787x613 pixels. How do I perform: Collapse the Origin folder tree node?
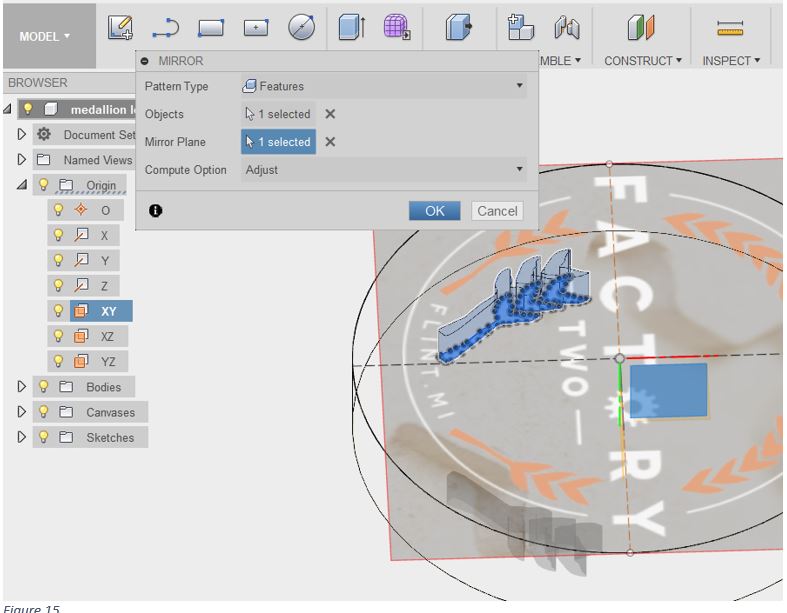(22, 185)
